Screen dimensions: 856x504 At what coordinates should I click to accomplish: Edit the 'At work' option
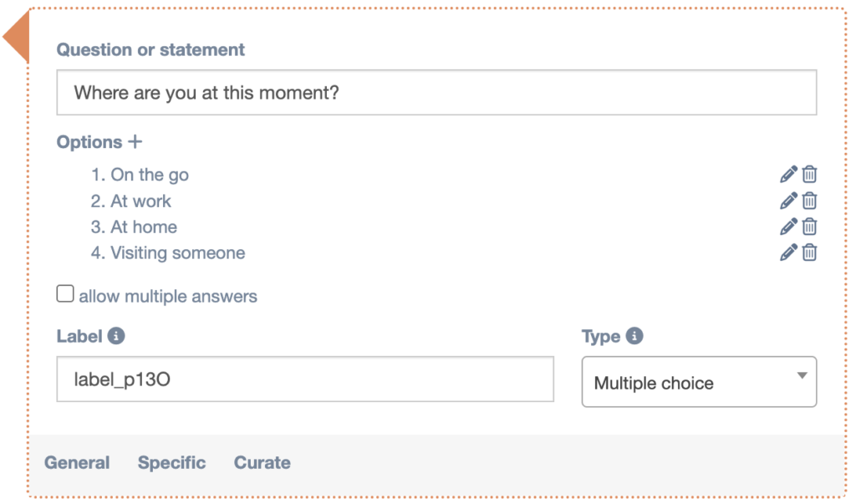(788, 201)
